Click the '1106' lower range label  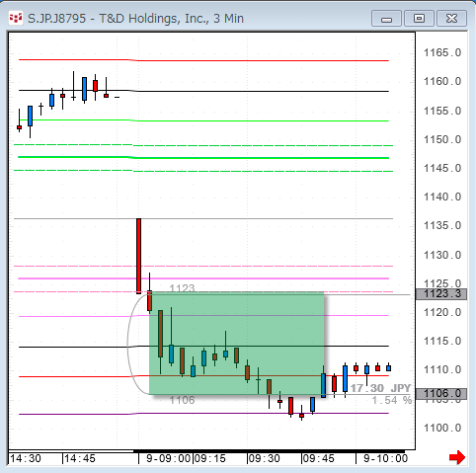[182, 400]
